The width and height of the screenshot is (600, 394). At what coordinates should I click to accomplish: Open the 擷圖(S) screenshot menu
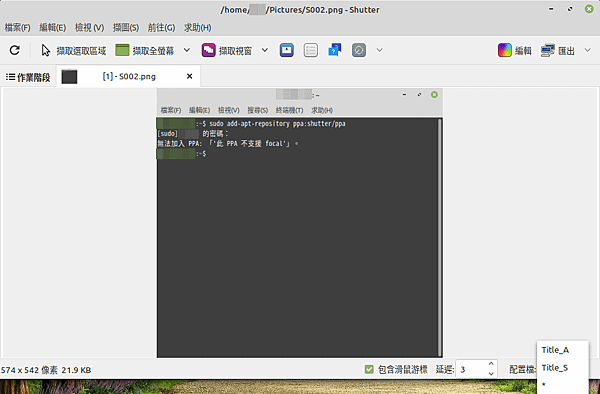pyautogui.click(x=126, y=28)
